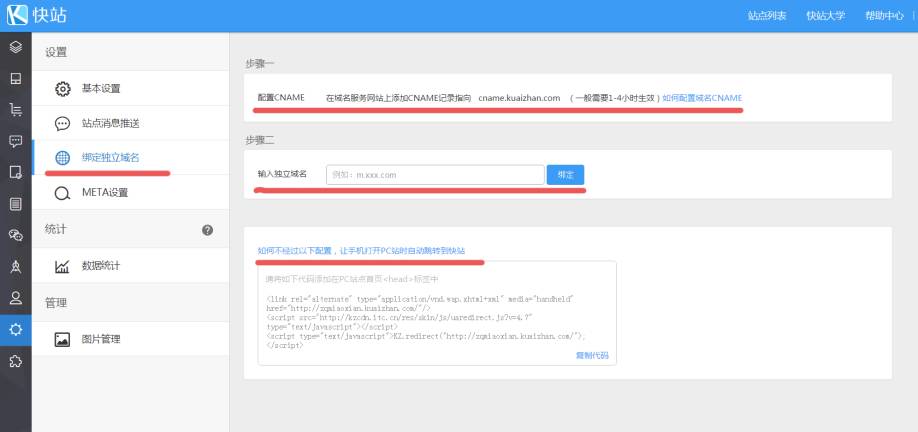Click the magnifier icon beside META设置
918x432 pixels.
click(x=62, y=193)
